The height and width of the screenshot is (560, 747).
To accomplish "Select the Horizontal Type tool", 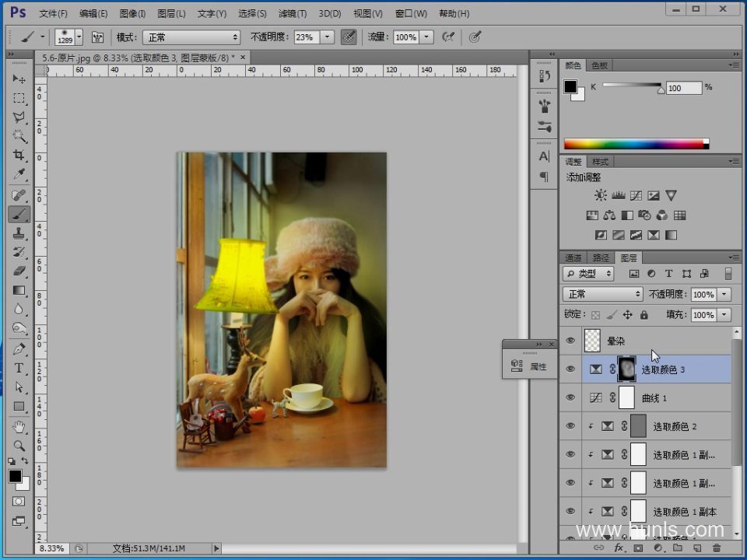I will click(x=19, y=368).
